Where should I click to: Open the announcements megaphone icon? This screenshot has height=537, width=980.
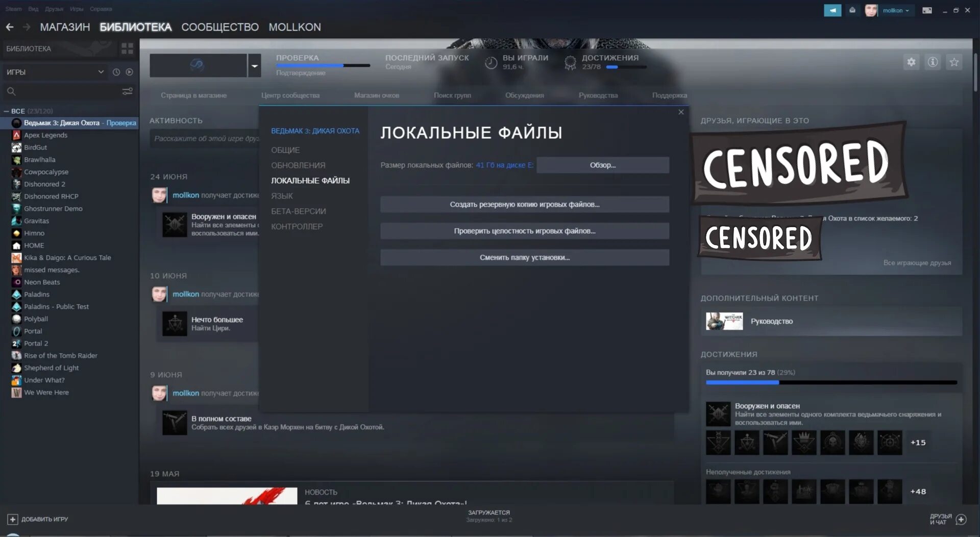click(832, 10)
